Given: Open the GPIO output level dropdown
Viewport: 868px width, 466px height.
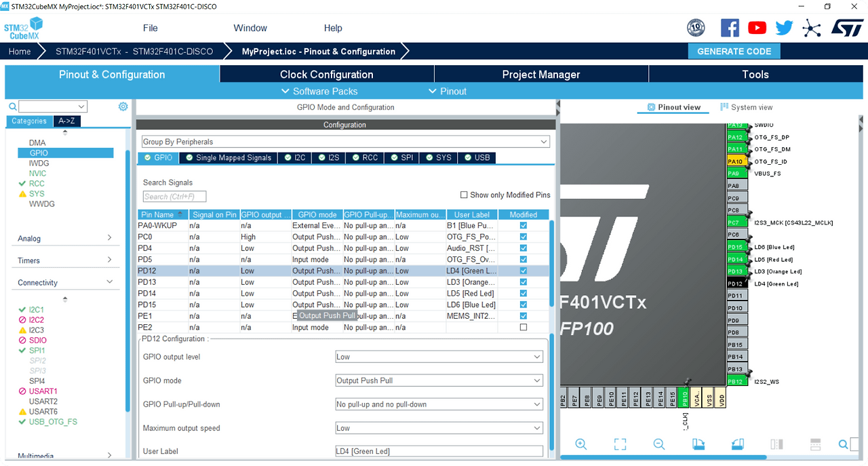Looking at the screenshot, I should click(x=439, y=357).
